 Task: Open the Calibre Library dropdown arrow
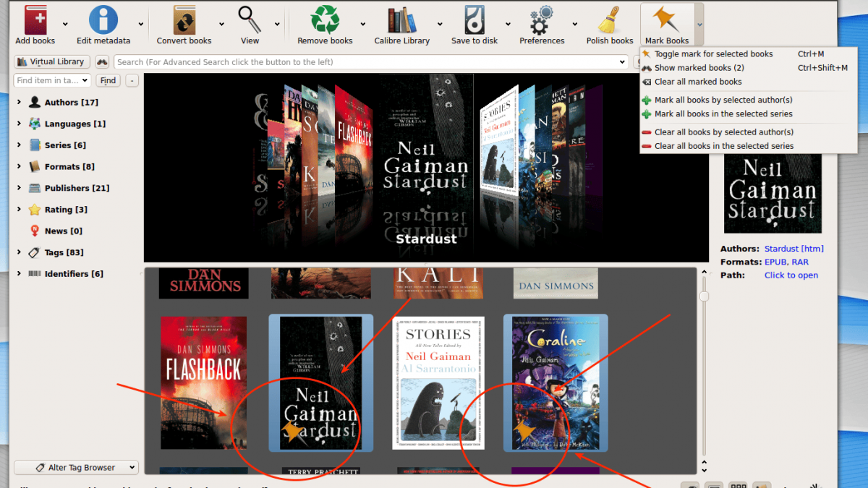click(440, 24)
